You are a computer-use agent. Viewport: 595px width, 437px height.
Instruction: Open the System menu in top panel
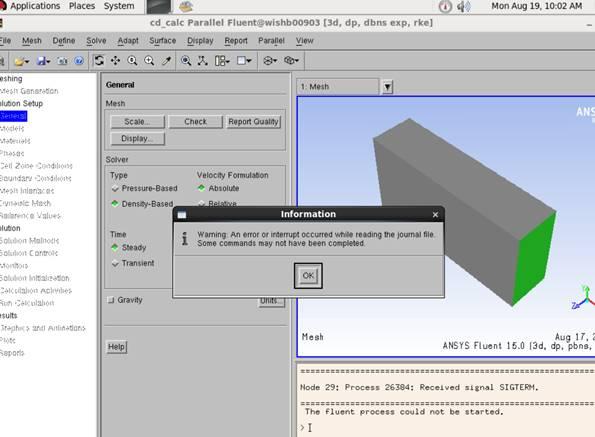pos(119,6)
